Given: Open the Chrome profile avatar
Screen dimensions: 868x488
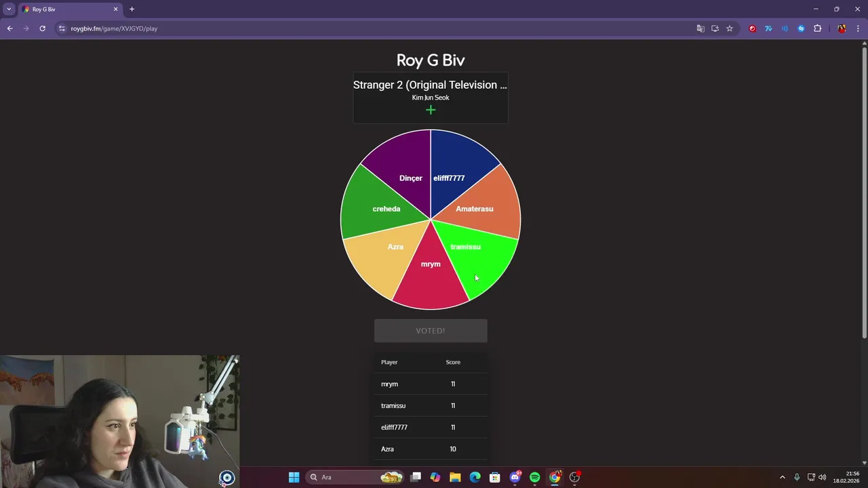Looking at the screenshot, I should coord(842,28).
